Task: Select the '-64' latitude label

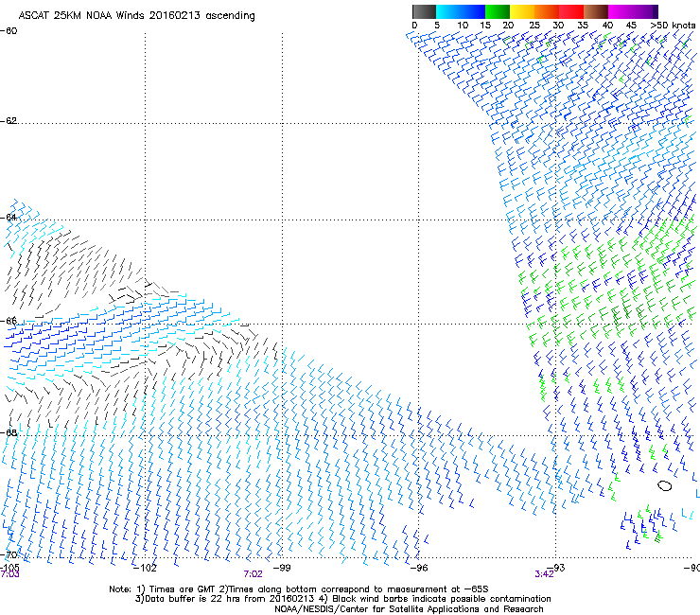Action: pos(9,218)
